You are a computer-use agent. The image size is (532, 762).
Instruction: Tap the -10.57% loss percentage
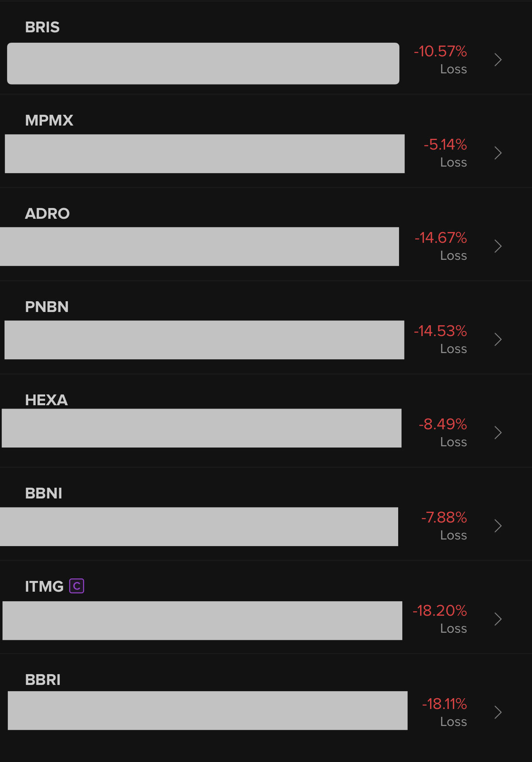point(440,51)
